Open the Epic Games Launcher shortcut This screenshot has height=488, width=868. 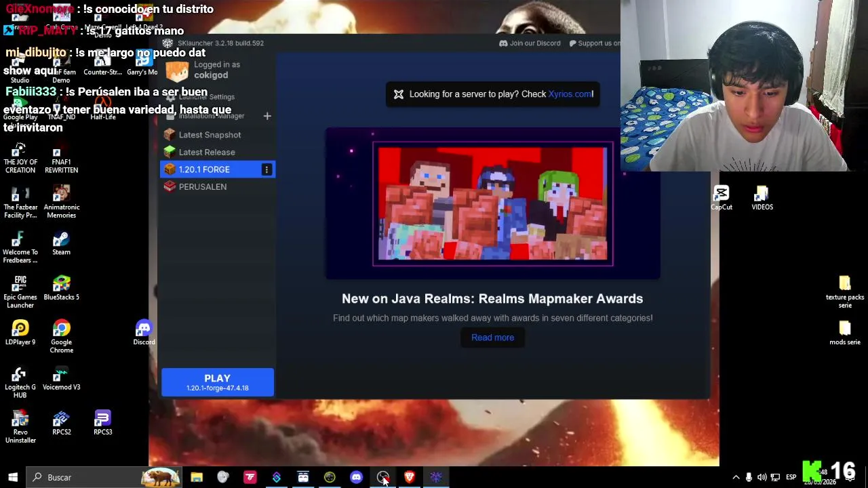coord(20,291)
